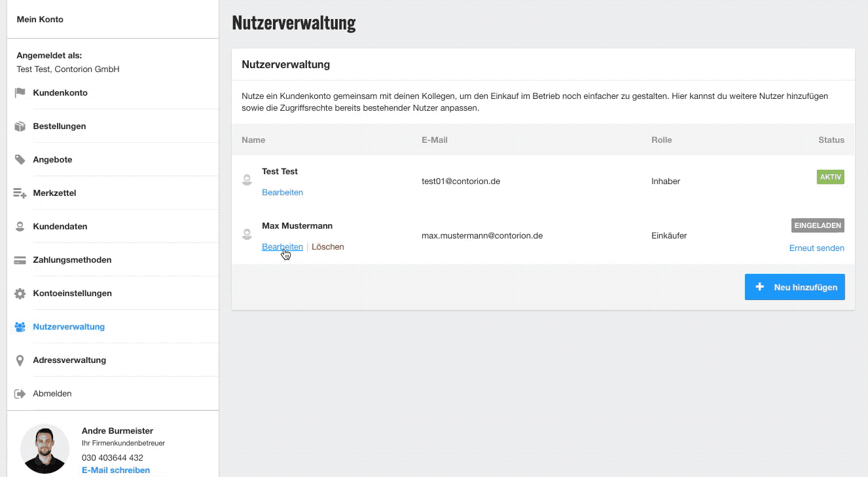
Task: Click Andre Burmeister's profile photo
Action: tap(45, 449)
